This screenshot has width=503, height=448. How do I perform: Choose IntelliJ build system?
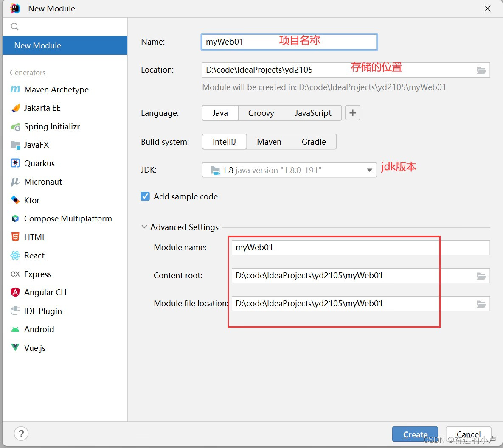tap(224, 142)
